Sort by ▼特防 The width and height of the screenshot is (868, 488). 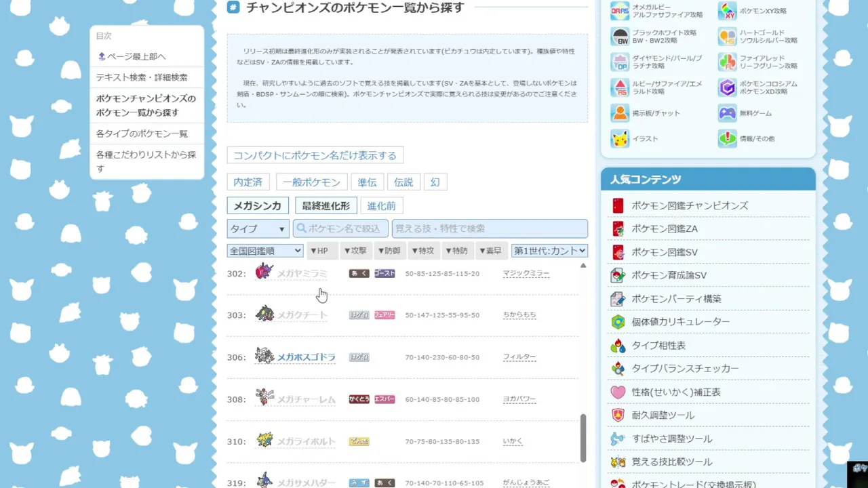tap(457, 251)
